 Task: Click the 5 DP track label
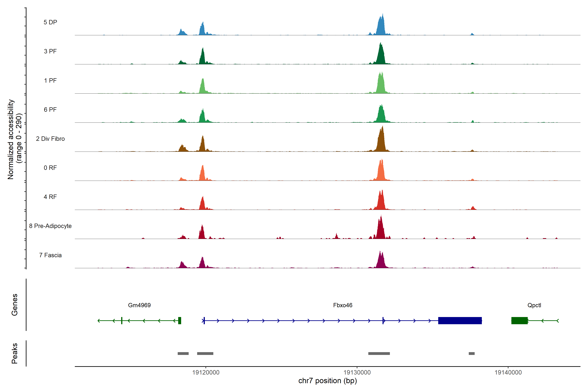50,22
